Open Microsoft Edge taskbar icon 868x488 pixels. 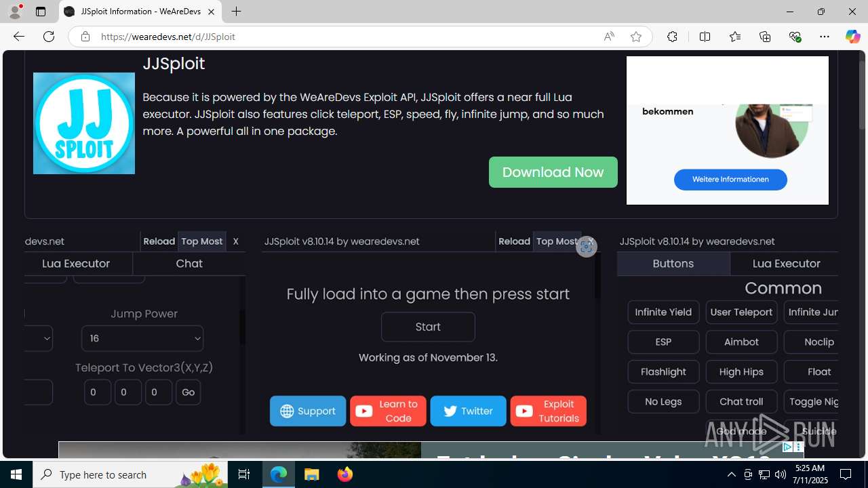point(279,474)
